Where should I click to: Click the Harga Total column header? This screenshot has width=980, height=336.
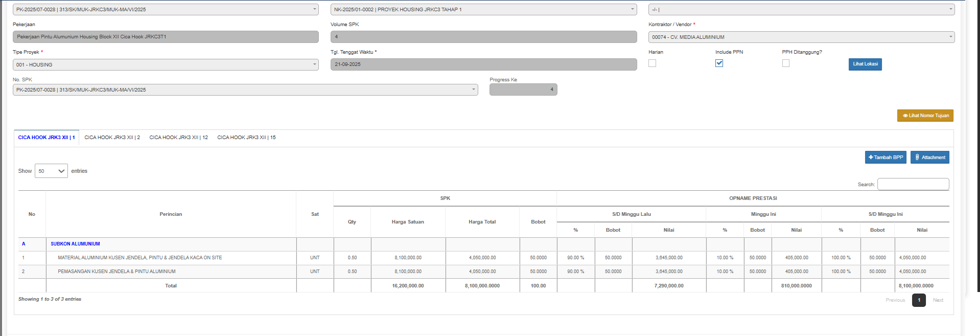click(482, 222)
